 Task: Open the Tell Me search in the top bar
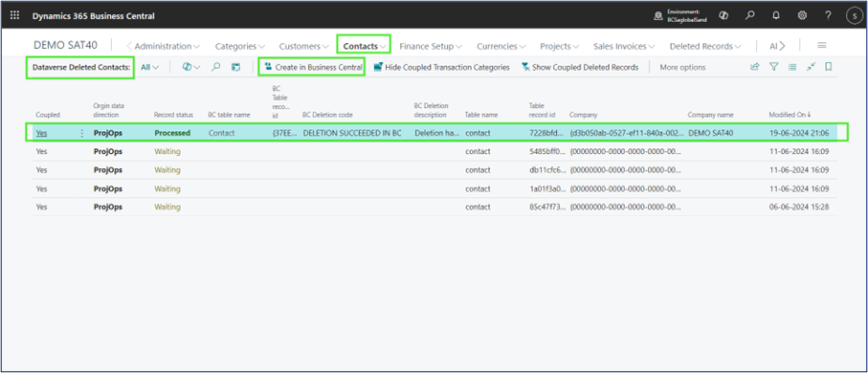point(749,15)
